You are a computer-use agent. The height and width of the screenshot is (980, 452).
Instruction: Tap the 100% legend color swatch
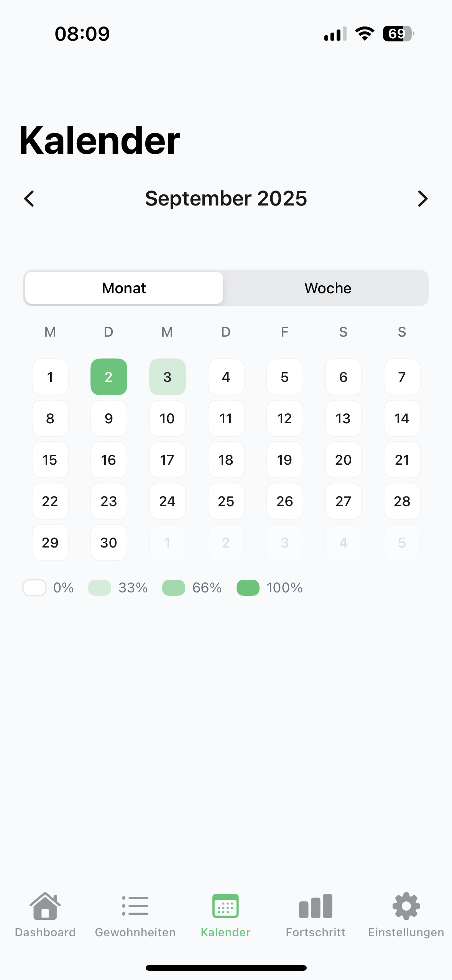coord(248,588)
